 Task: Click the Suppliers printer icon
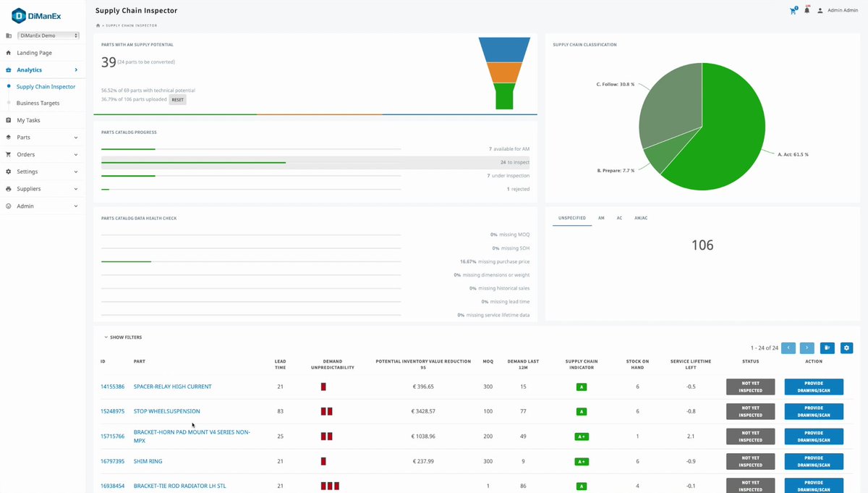(9, 189)
